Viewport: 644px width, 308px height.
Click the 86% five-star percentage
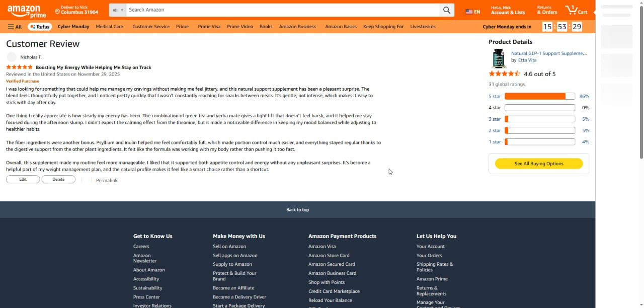(584, 96)
